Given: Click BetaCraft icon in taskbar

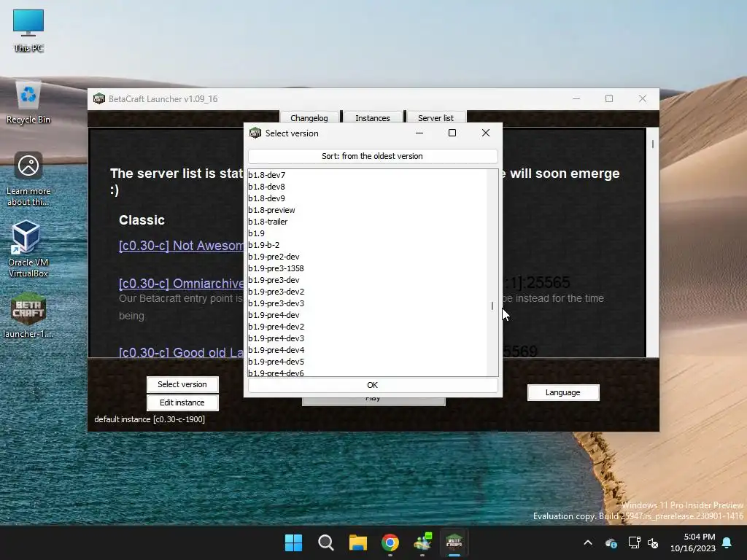Looking at the screenshot, I should coord(454,542).
